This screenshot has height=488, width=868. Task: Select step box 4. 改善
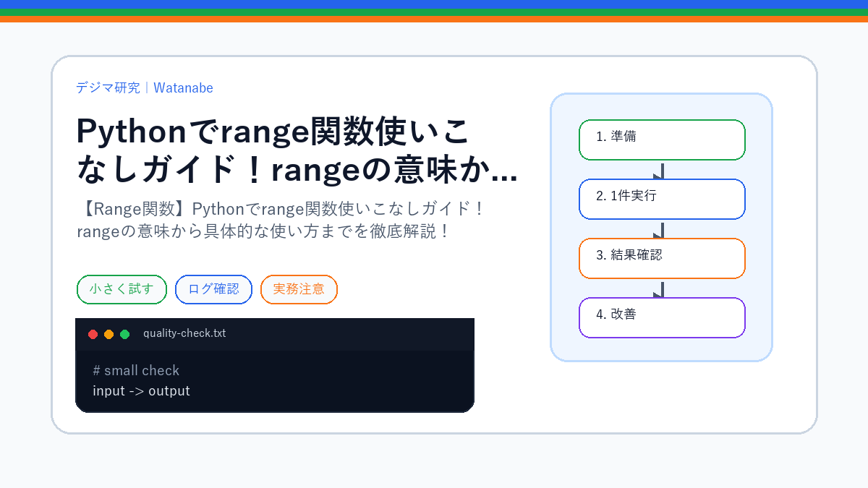662,317
